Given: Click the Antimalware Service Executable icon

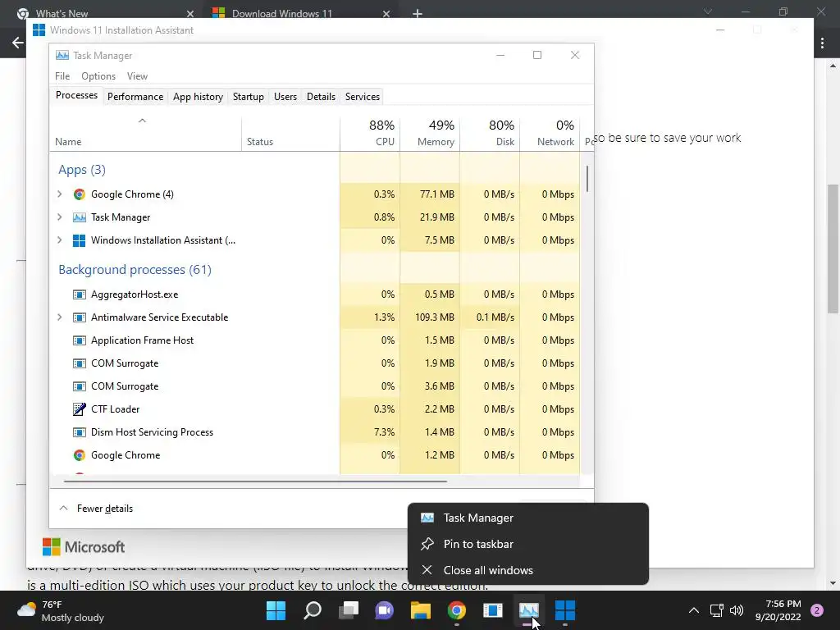Looking at the screenshot, I should click(x=80, y=317).
